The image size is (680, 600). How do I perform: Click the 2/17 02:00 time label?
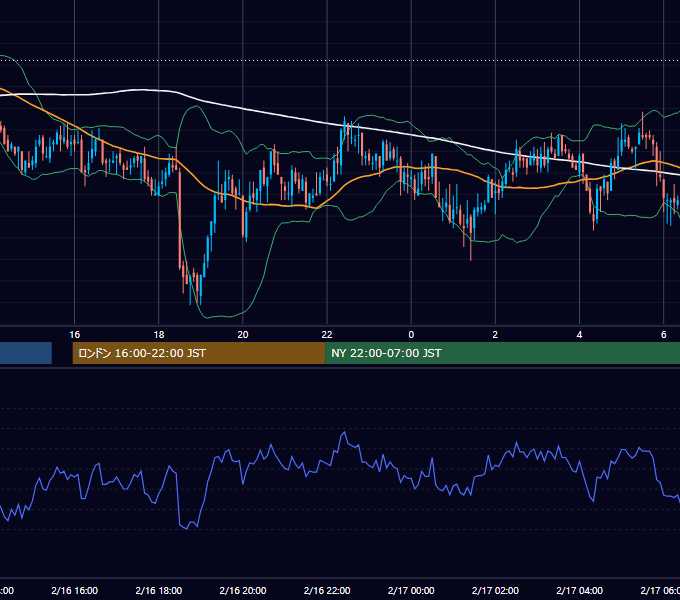tap(495, 590)
